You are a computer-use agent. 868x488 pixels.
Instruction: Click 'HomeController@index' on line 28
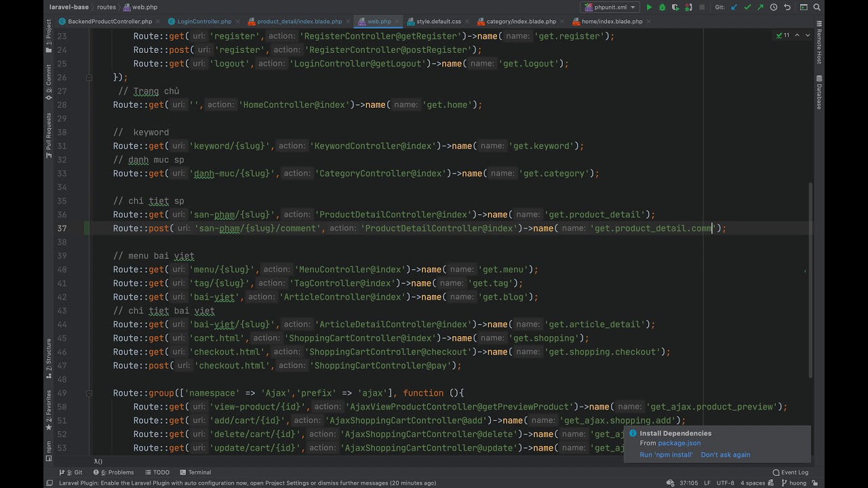(295, 105)
